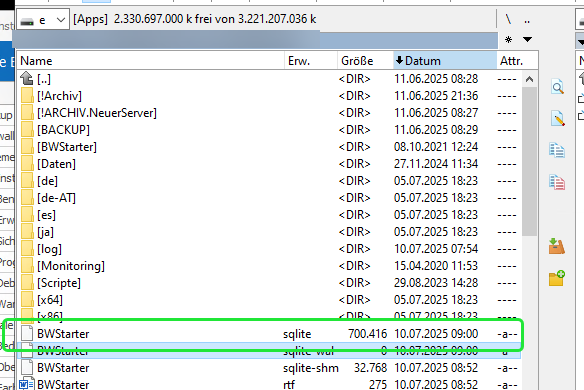Select the [Monitoring] folder icon
This screenshot has height=390, width=584.
tap(27, 266)
